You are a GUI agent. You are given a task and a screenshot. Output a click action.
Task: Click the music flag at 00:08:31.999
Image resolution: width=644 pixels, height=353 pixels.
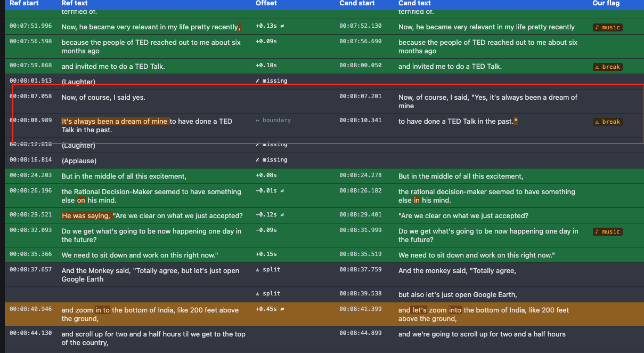click(608, 231)
